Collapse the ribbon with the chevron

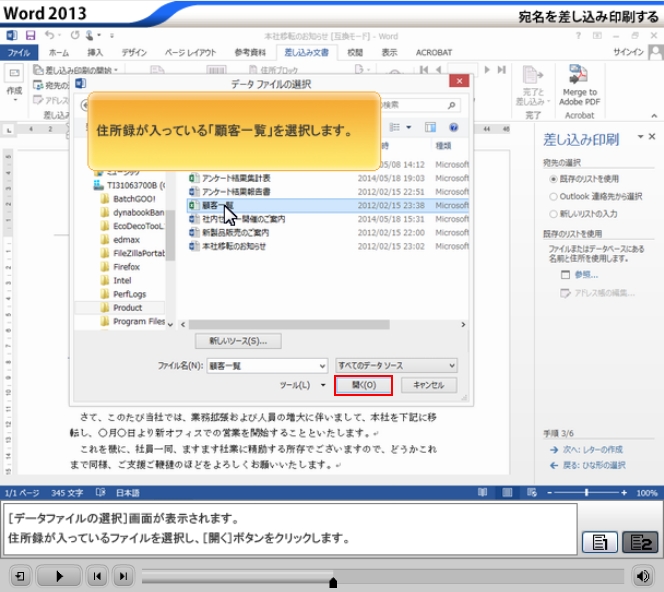coord(654,116)
